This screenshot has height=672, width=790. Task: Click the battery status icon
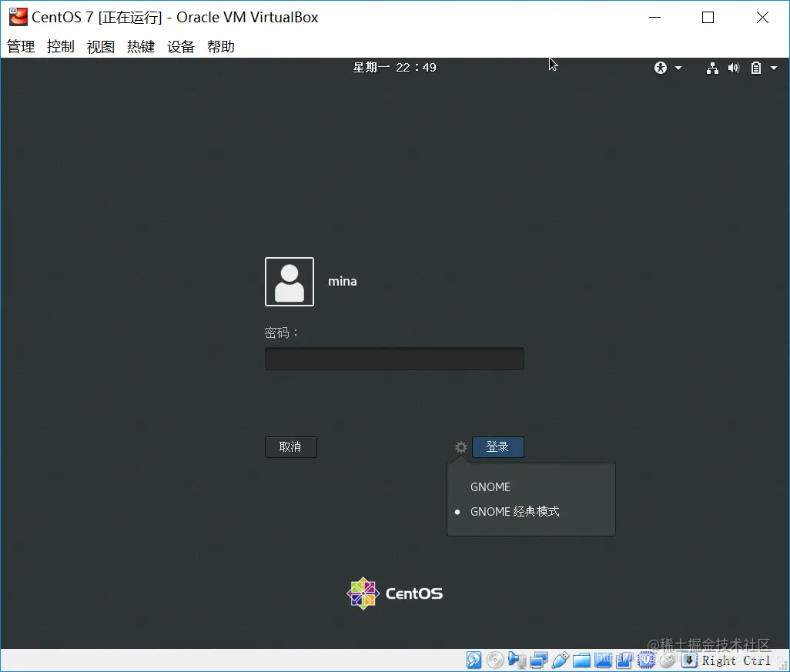756,68
